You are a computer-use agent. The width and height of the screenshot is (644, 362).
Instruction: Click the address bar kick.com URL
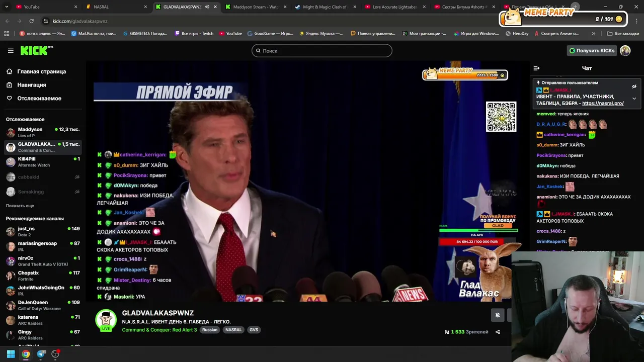(x=80, y=21)
